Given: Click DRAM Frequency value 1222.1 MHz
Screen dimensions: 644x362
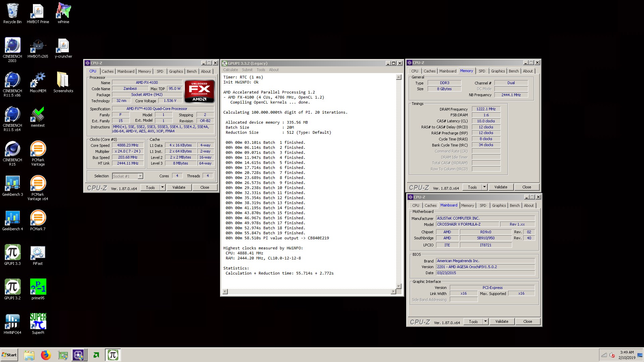Looking at the screenshot, I should [x=486, y=109].
